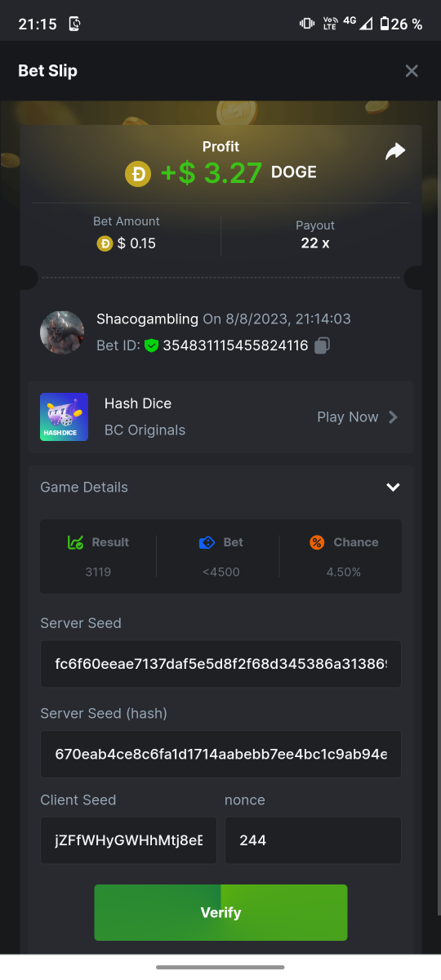
Task: Select the Server Seed field
Action: click(220, 664)
